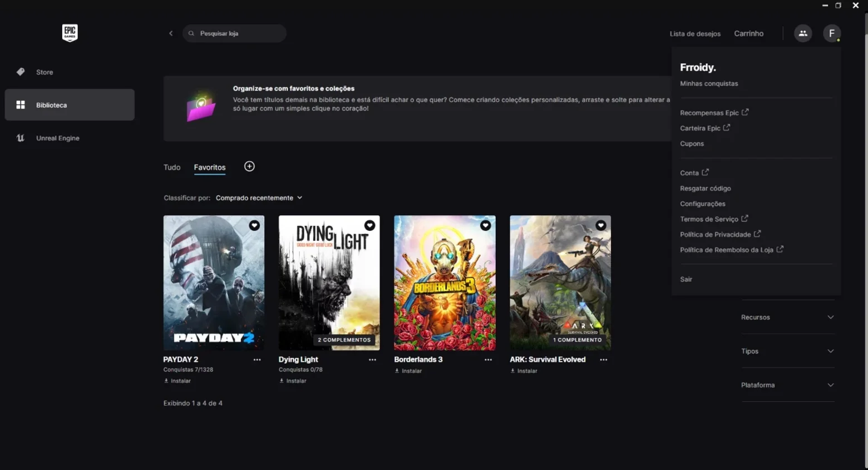Click the Pesquisar loja search field
The image size is (868, 470).
[234, 33]
